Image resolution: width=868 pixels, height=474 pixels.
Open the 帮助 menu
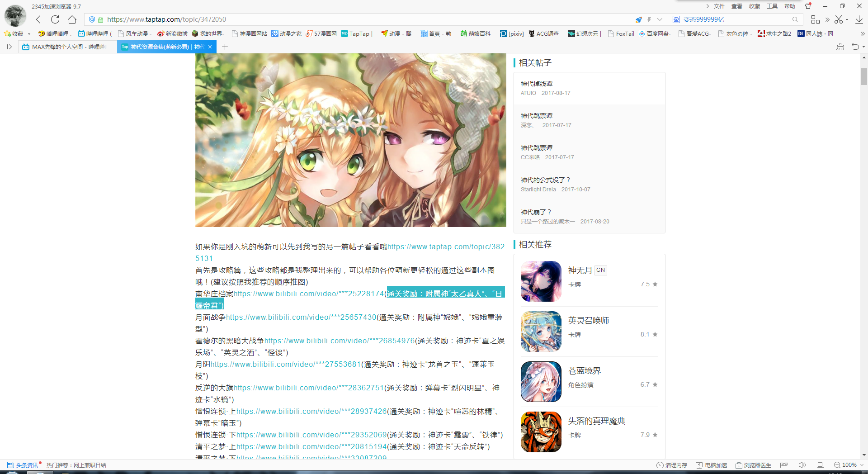[x=790, y=6]
